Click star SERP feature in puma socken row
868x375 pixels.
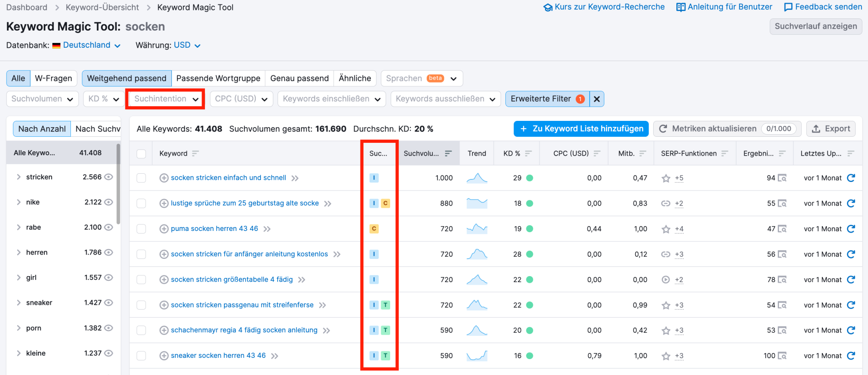[x=666, y=229]
